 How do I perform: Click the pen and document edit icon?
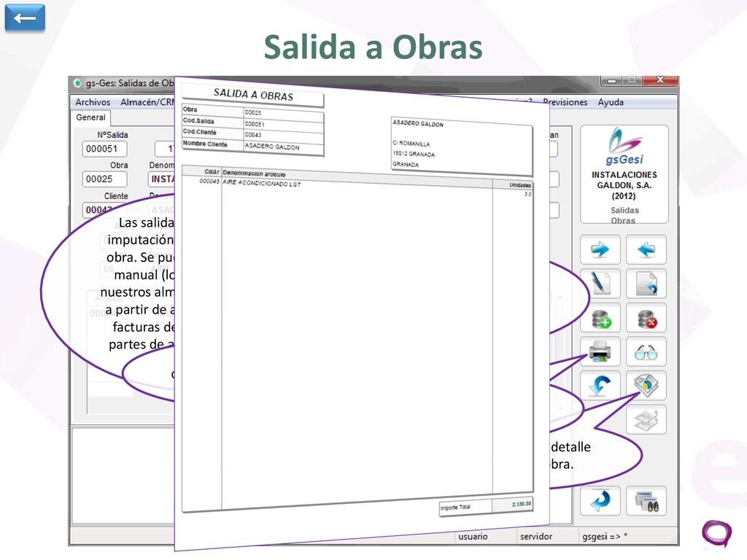[600, 284]
